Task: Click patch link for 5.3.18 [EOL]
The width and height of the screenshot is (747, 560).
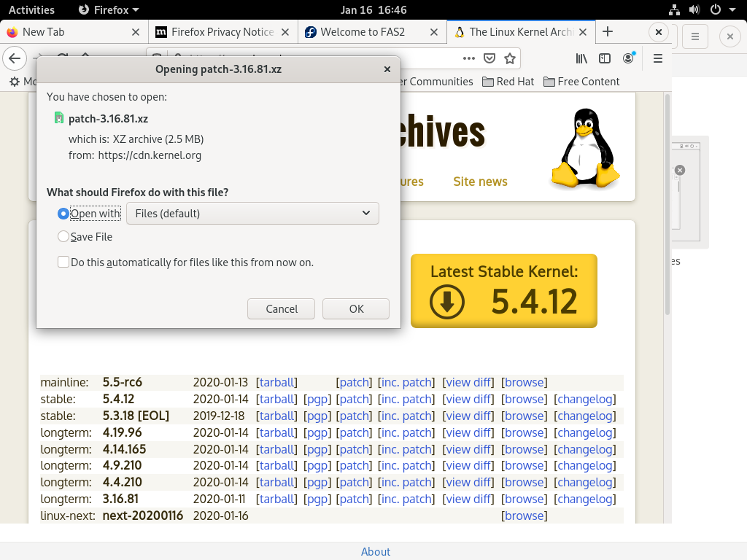Action: click(x=354, y=416)
